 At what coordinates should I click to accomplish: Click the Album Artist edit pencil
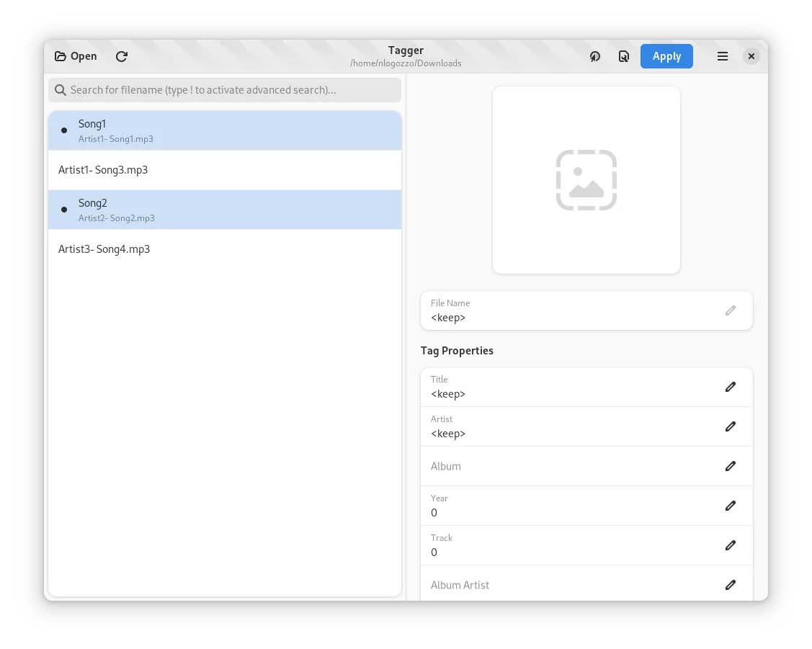(x=730, y=585)
